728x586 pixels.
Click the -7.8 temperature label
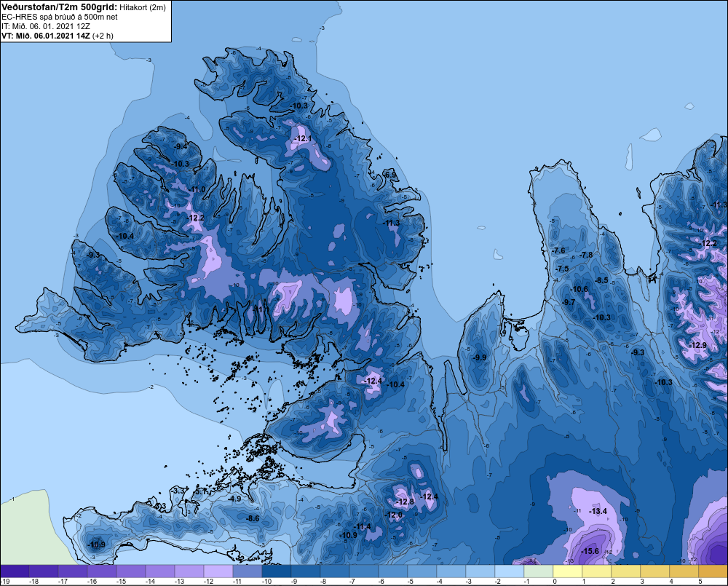[x=586, y=255]
